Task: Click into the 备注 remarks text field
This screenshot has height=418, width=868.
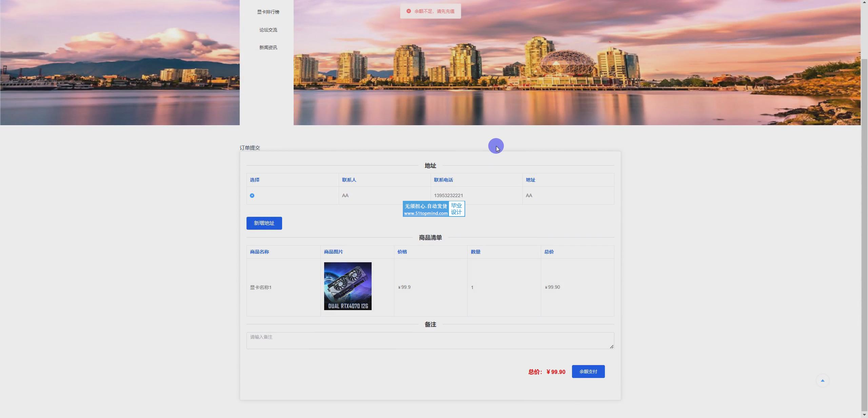Action: pyautogui.click(x=430, y=340)
